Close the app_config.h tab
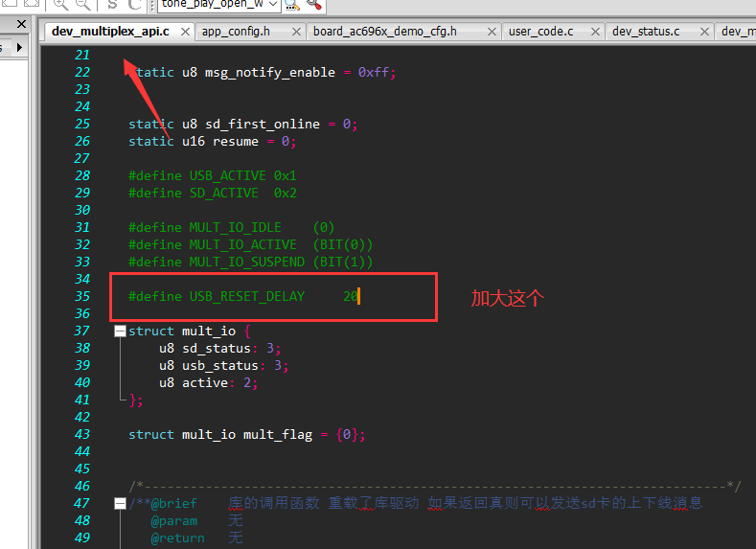The width and height of the screenshot is (756, 549). pyautogui.click(x=296, y=32)
